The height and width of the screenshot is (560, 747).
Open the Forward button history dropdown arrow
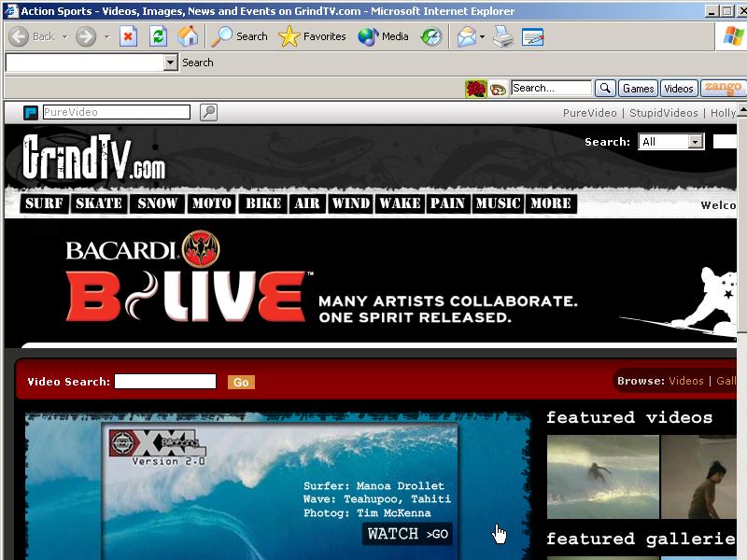(x=107, y=36)
